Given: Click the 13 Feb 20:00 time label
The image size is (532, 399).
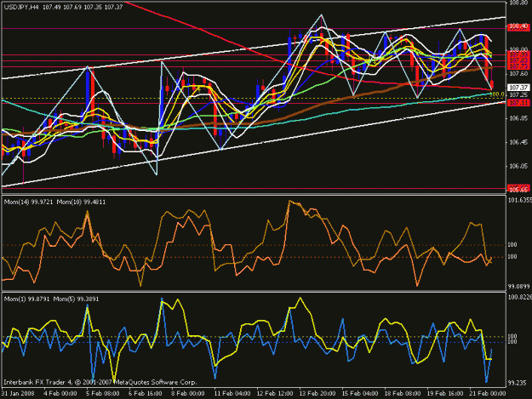Looking at the screenshot, I should tap(317, 394).
